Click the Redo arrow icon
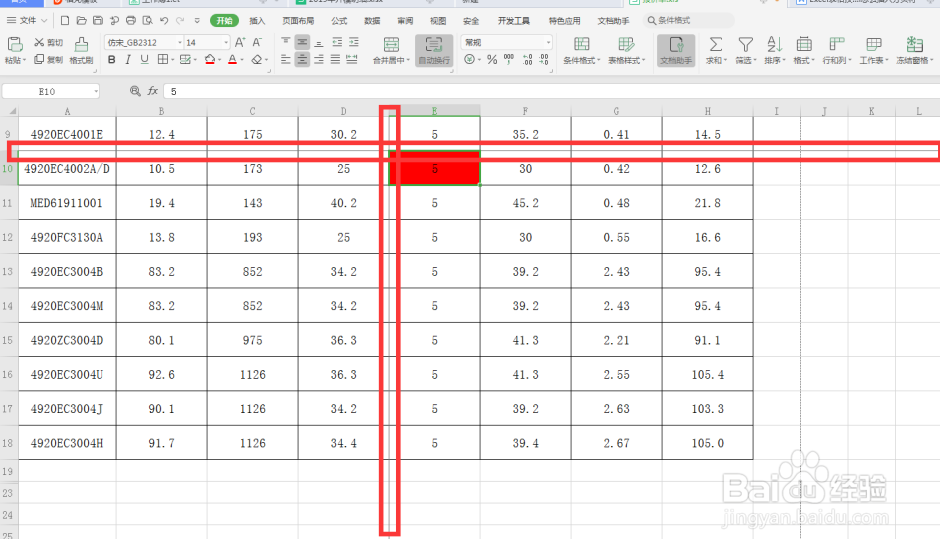 coord(180,20)
